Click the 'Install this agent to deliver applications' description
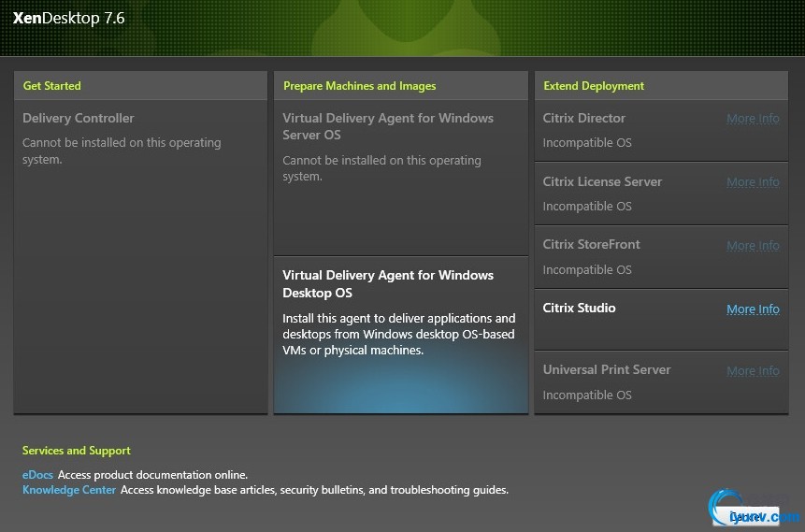 point(398,335)
